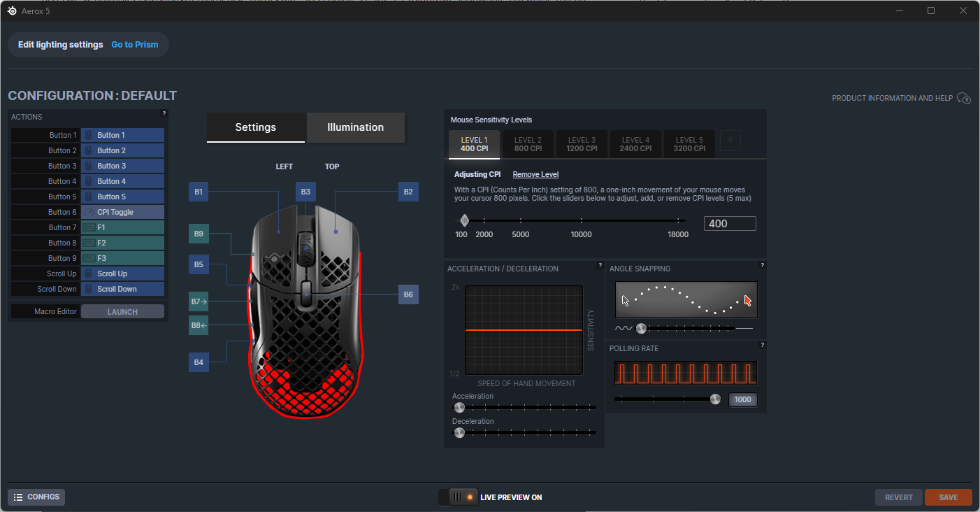Open Button 5 action dropdown
980x512 pixels.
click(x=122, y=197)
